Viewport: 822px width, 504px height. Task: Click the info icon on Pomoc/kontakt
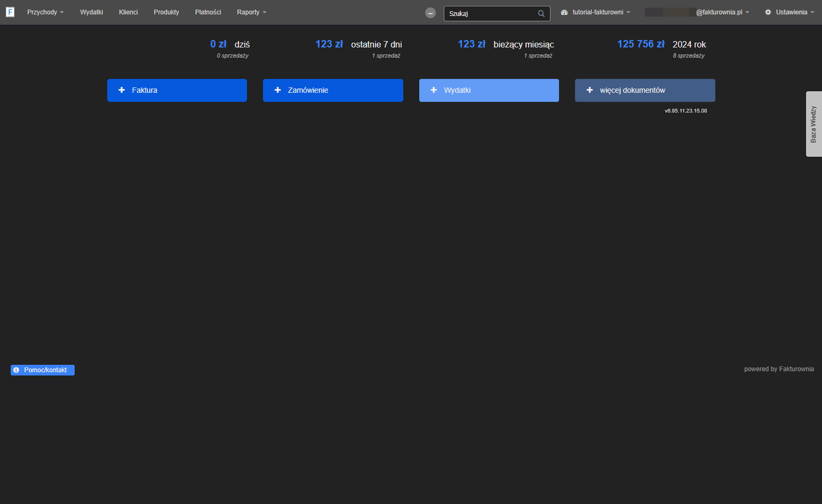[x=16, y=370]
